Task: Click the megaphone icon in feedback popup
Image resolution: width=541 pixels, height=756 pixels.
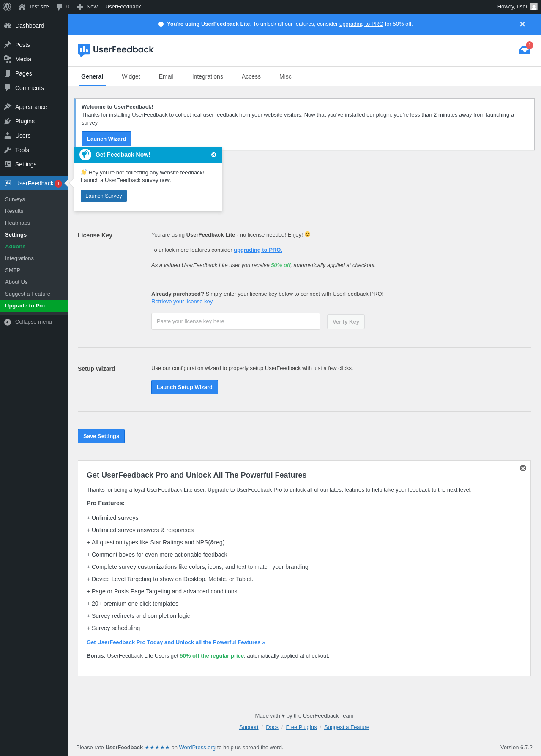Action: [x=85, y=155]
